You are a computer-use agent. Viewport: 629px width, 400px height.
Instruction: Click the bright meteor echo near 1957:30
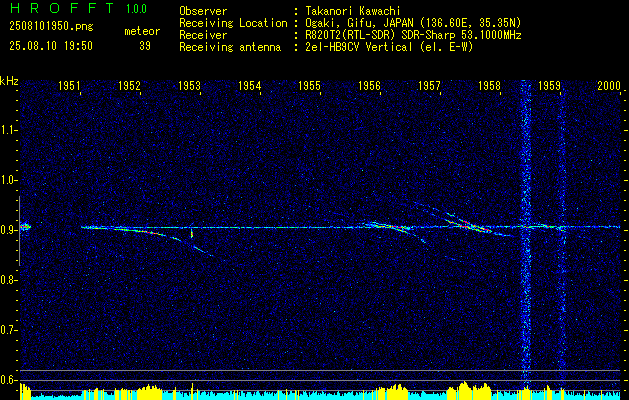tap(469, 223)
